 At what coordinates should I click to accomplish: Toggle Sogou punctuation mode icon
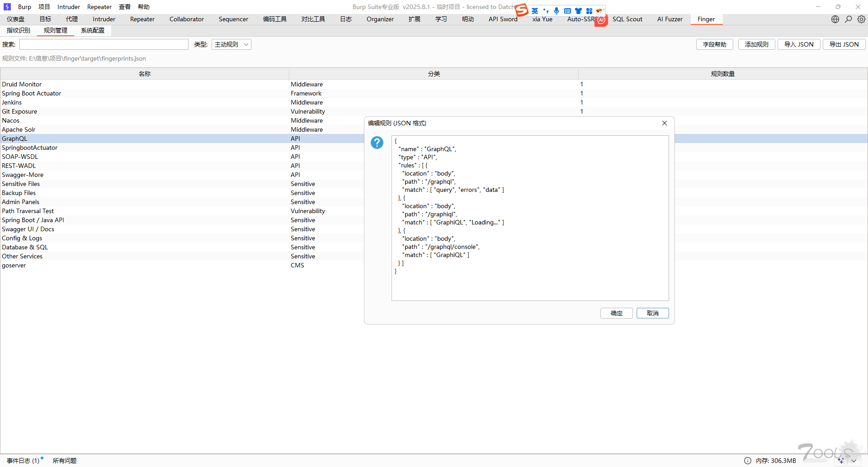click(546, 11)
